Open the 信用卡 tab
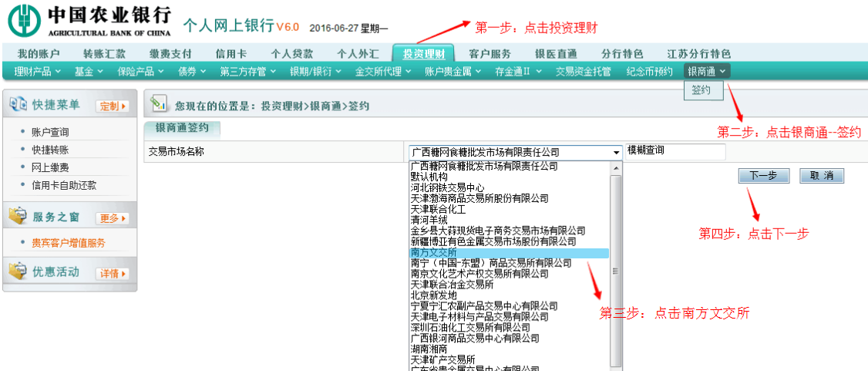868x371 pixels. [230, 54]
